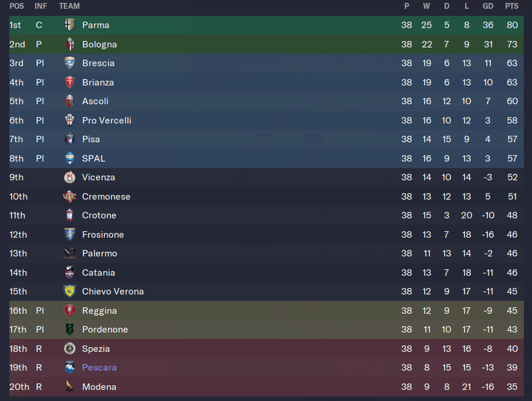Open the Spezia team name link

click(96, 349)
